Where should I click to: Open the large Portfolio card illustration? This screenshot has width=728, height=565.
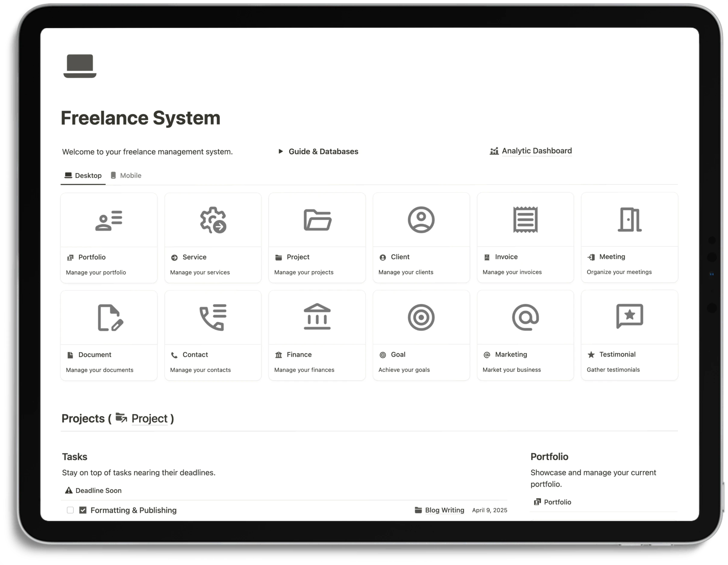click(x=109, y=220)
